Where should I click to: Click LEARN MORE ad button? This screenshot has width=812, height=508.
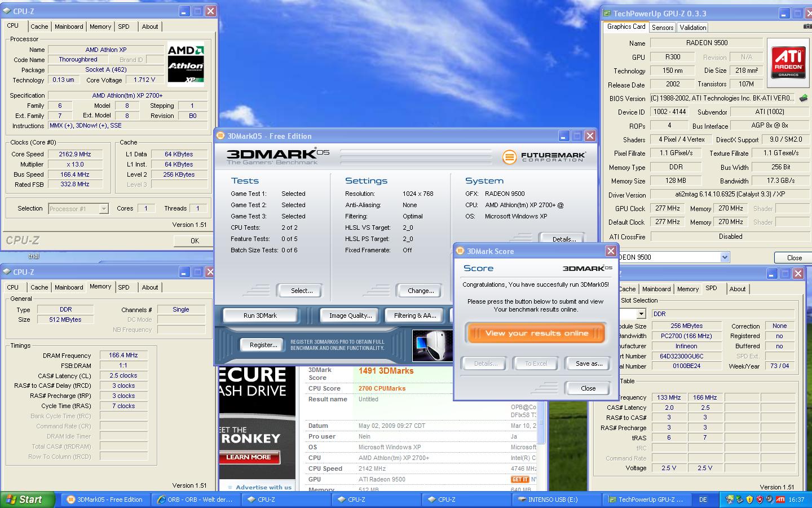pyautogui.click(x=249, y=457)
